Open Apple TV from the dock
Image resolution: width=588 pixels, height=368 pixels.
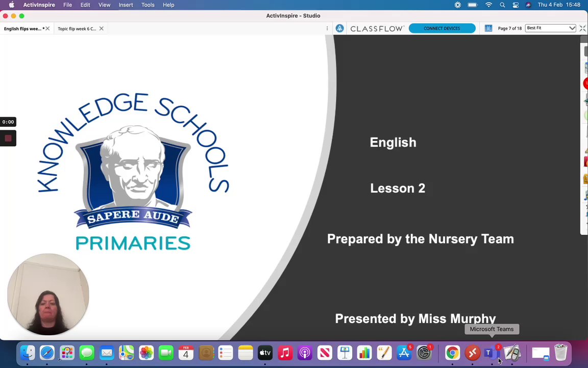pos(265,353)
